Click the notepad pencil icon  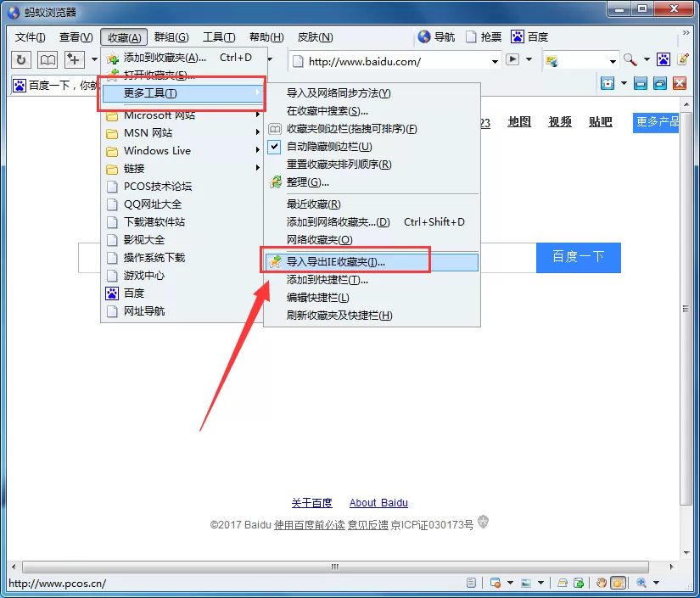click(683, 59)
